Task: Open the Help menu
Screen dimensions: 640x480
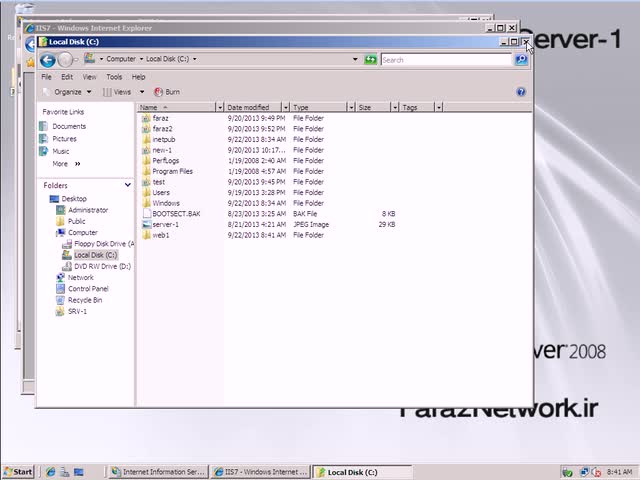Action: (x=138, y=77)
